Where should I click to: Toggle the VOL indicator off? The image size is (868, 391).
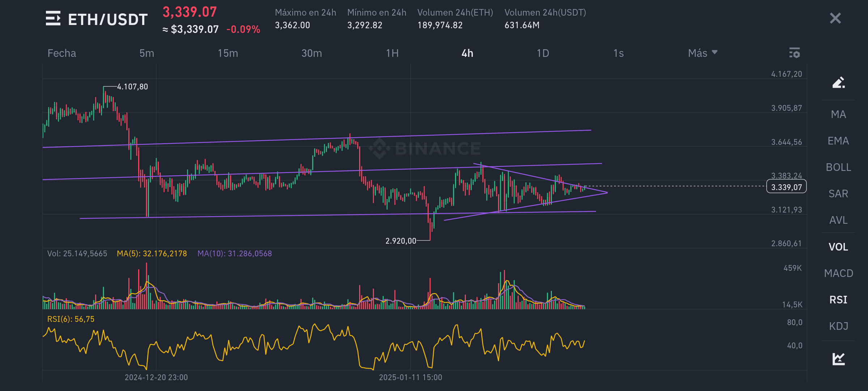pyautogui.click(x=838, y=247)
